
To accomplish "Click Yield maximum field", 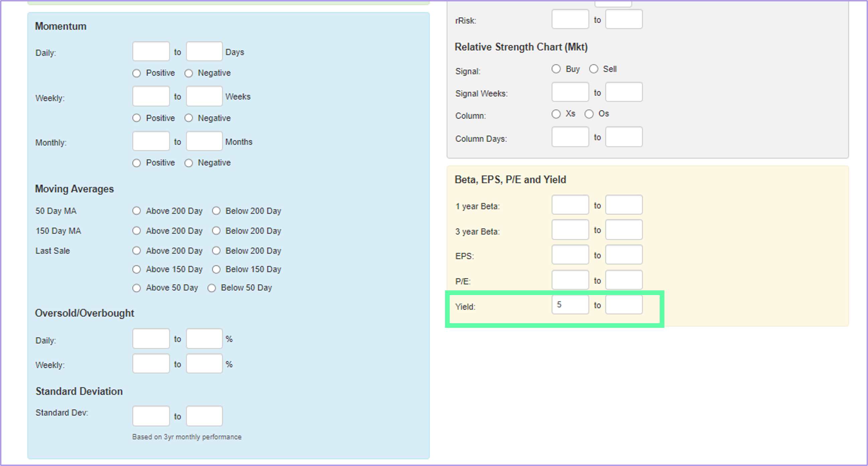I will [x=624, y=304].
